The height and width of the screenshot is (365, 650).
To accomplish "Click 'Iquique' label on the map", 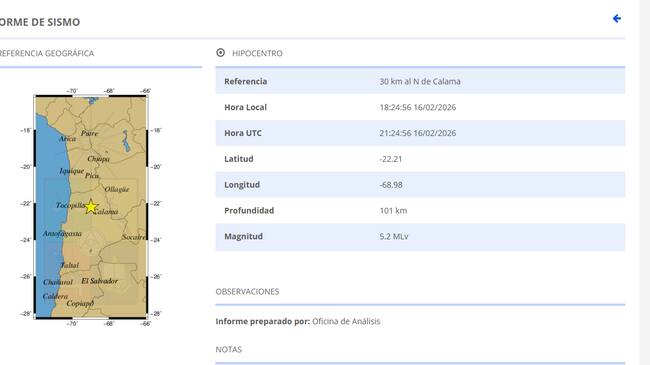I will [72, 171].
